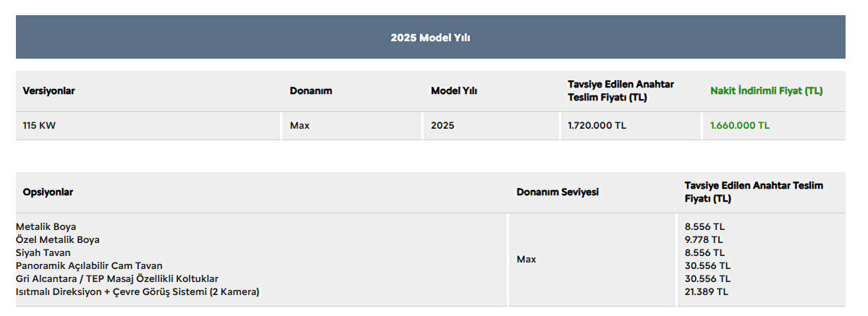868x316 pixels.
Task: Select the 2025 model year cell
Action: [443, 126]
